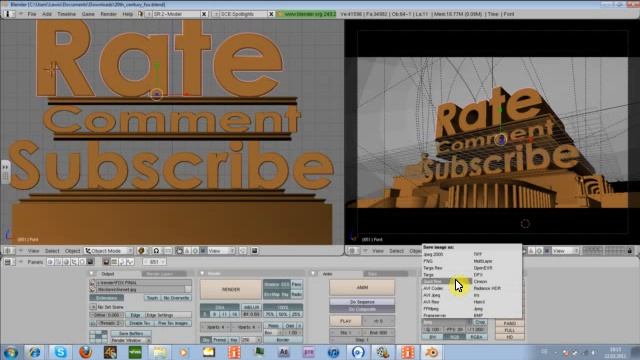640x360 pixels.
Task: Select the scale manipulator square icon
Action: 203,251
